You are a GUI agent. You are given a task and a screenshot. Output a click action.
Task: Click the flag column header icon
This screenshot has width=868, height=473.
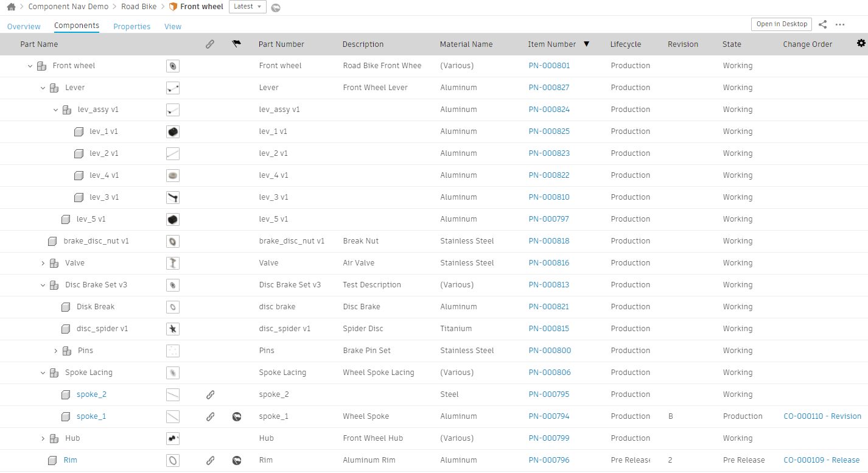click(x=237, y=44)
